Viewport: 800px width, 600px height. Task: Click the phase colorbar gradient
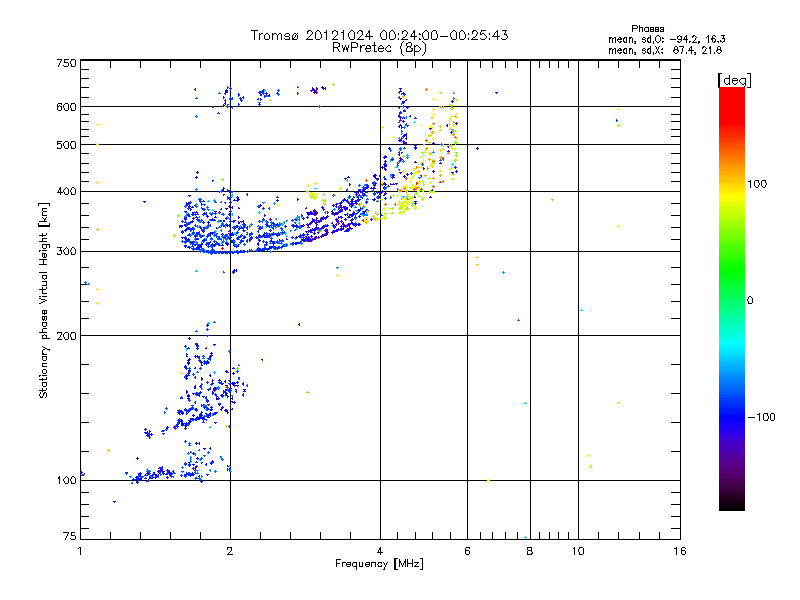(x=732, y=298)
